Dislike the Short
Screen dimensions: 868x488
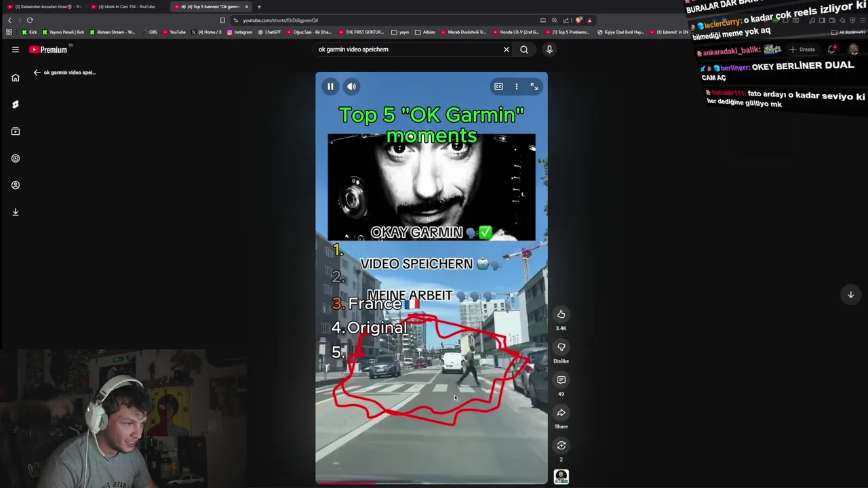[x=561, y=347]
